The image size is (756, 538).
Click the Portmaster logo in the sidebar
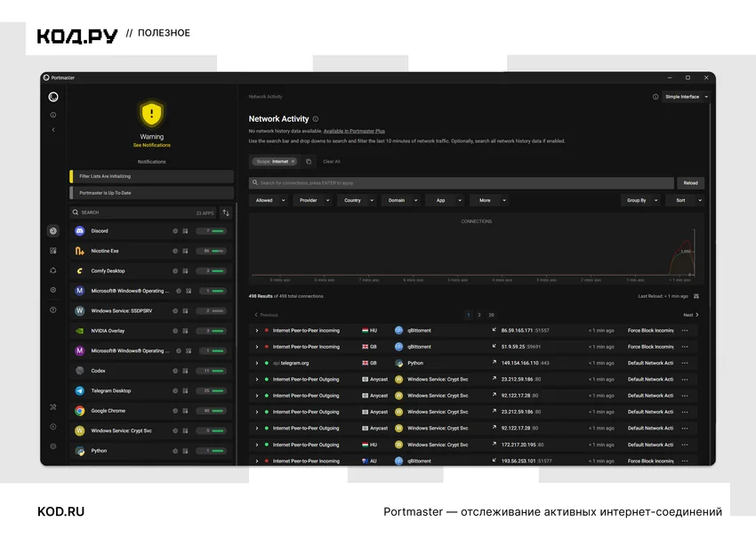(x=53, y=97)
